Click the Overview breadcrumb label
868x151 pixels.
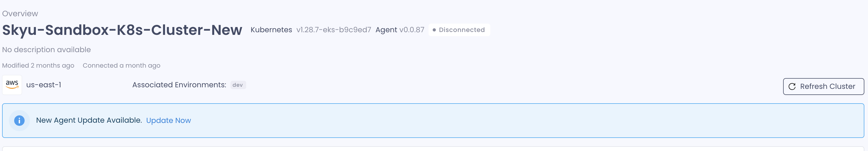pyautogui.click(x=20, y=13)
